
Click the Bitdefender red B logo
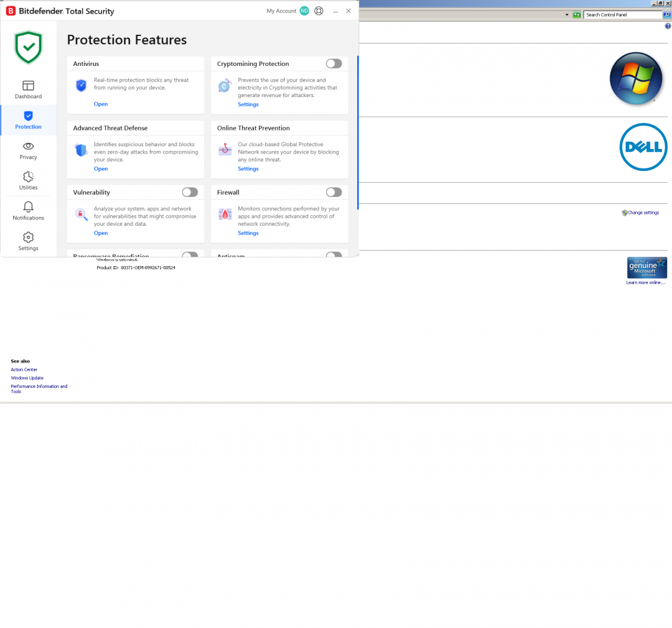point(11,11)
